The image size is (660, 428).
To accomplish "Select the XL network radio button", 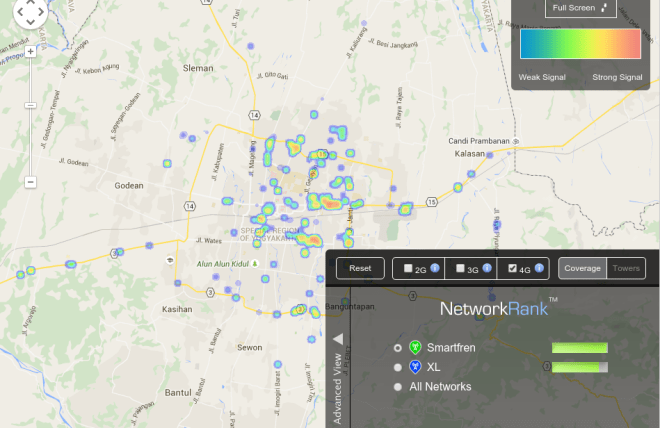I will 399,367.
